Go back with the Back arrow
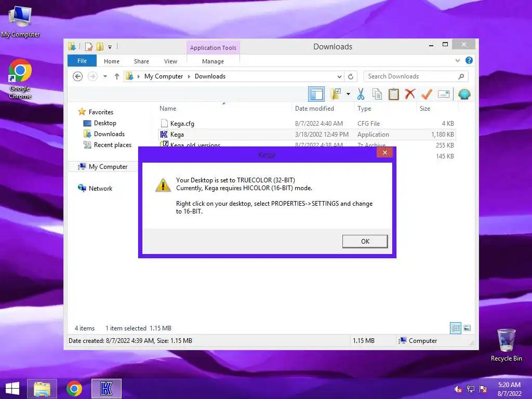The width and height of the screenshot is (532, 399). [78, 76]
